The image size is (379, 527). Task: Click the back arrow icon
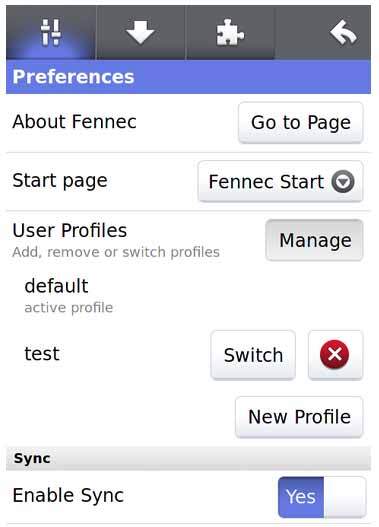343,33
